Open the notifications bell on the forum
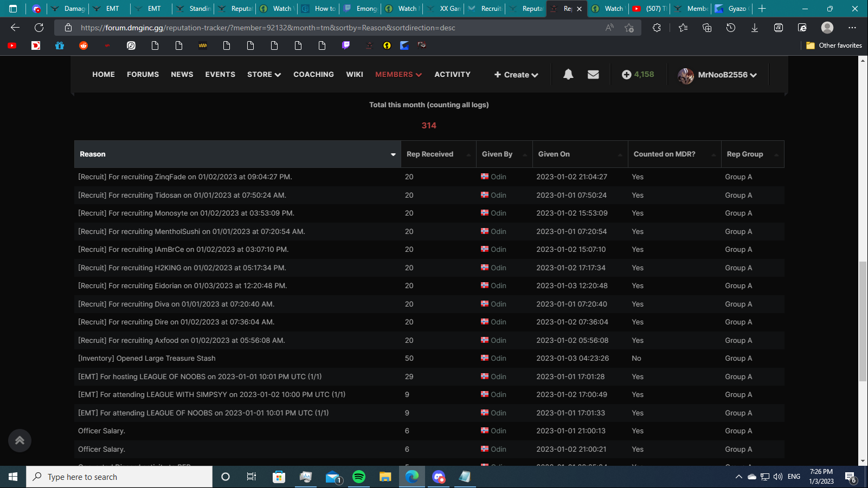 pos(568,75)
